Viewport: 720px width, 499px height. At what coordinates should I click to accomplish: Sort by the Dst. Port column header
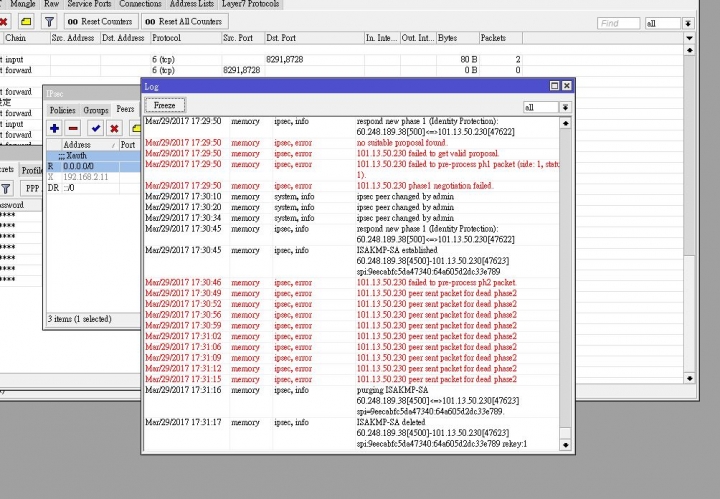(x=314, y=38)
